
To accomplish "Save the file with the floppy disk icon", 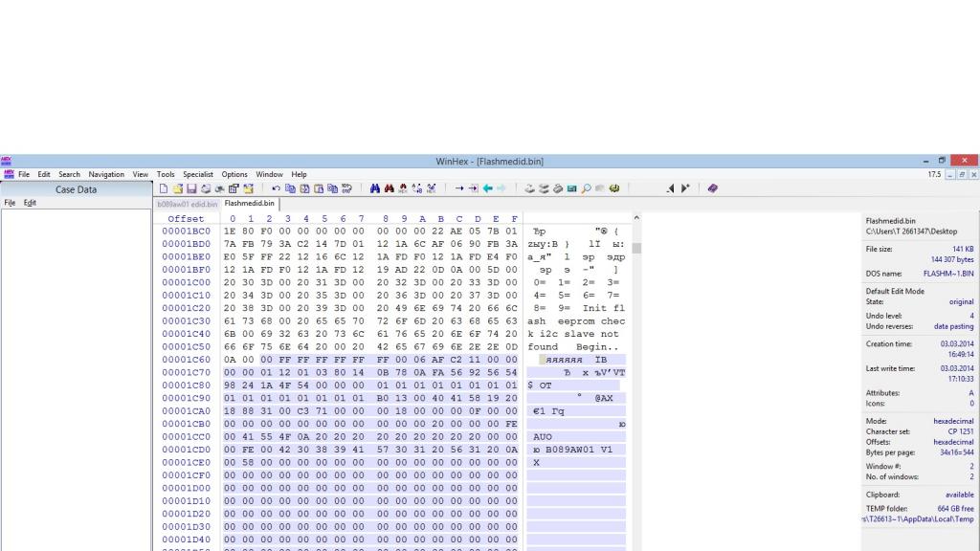I will [191, 188].
